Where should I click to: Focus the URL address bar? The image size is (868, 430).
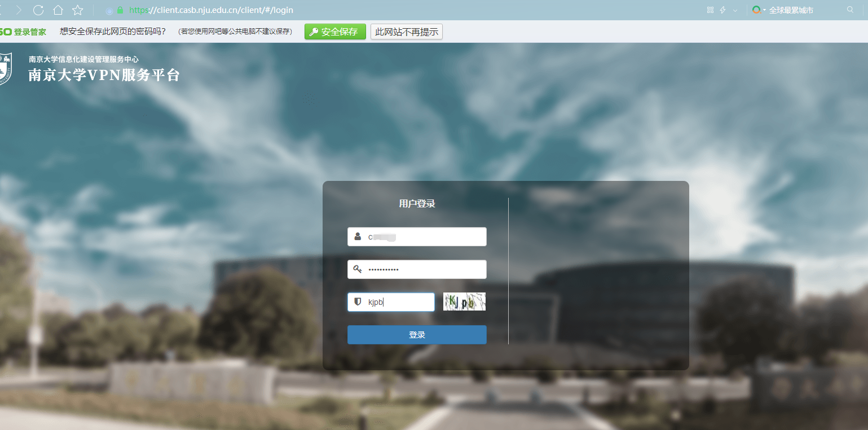pos(211,10)
